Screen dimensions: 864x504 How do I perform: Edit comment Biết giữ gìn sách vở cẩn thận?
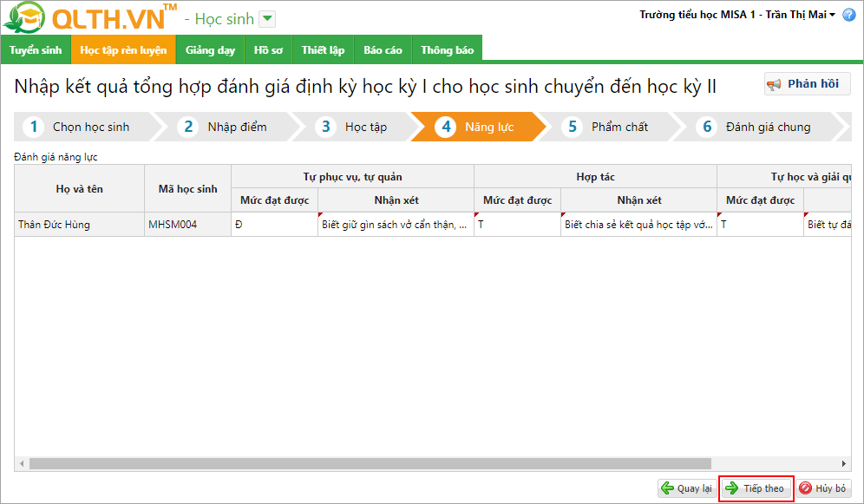tap(396, 225)
